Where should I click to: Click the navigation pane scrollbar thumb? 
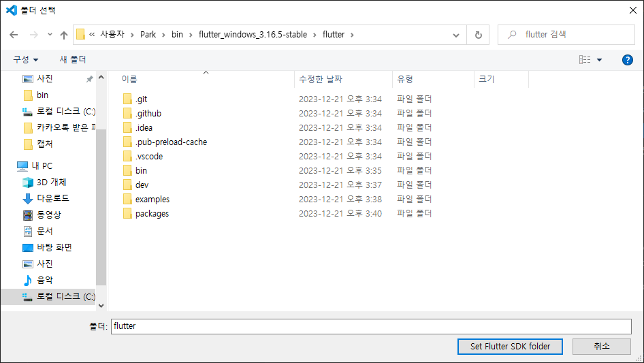101,207
